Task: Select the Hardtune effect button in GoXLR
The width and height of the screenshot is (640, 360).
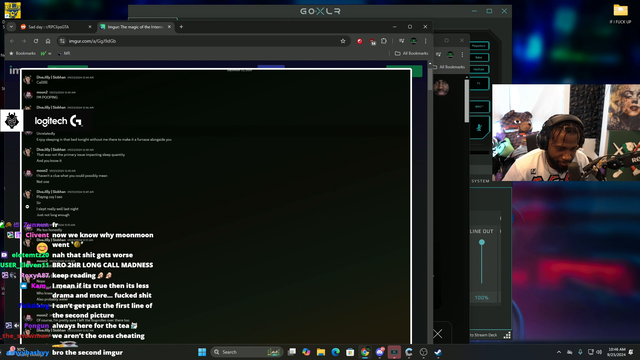Action: pos(479,69)
